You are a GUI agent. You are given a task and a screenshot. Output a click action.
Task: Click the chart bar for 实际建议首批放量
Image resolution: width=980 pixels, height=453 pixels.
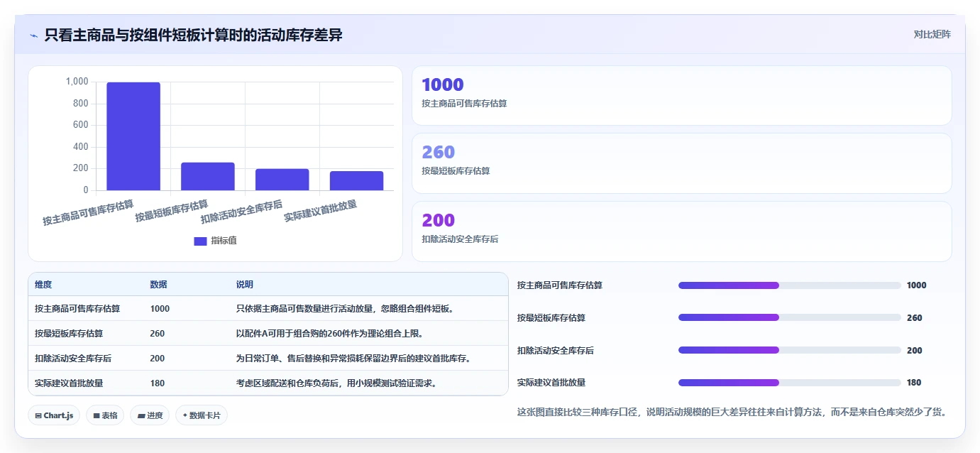(x=357, y=180)
